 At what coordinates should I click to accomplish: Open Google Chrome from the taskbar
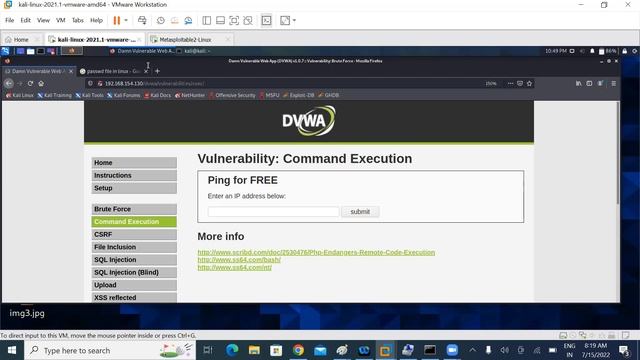(x=298, y=350)
